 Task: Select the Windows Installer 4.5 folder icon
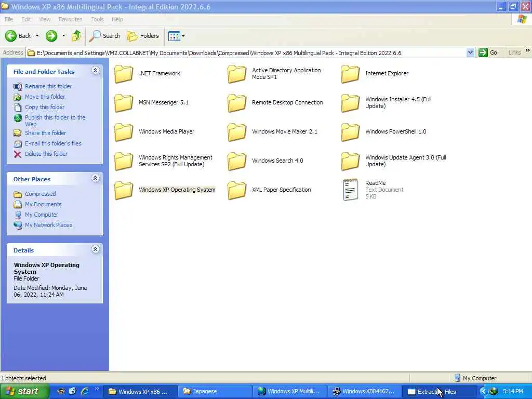(350, 103)
